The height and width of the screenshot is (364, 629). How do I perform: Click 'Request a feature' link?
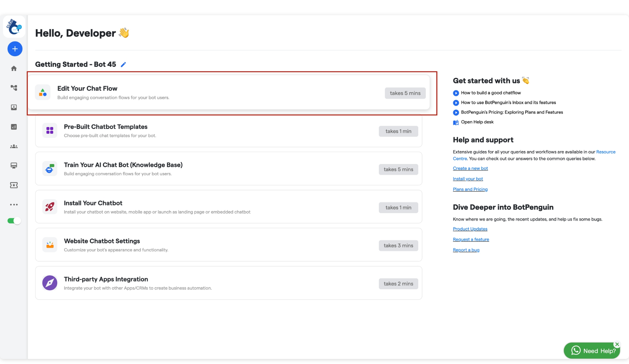(471, 239)
